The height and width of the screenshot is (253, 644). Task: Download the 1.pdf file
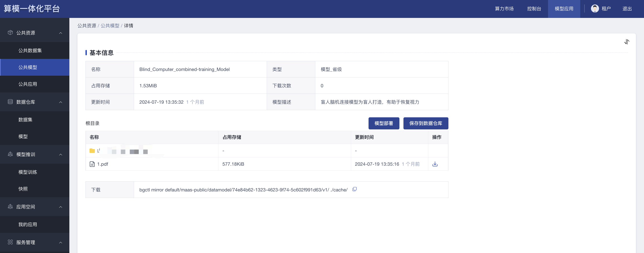coord(435,164)
